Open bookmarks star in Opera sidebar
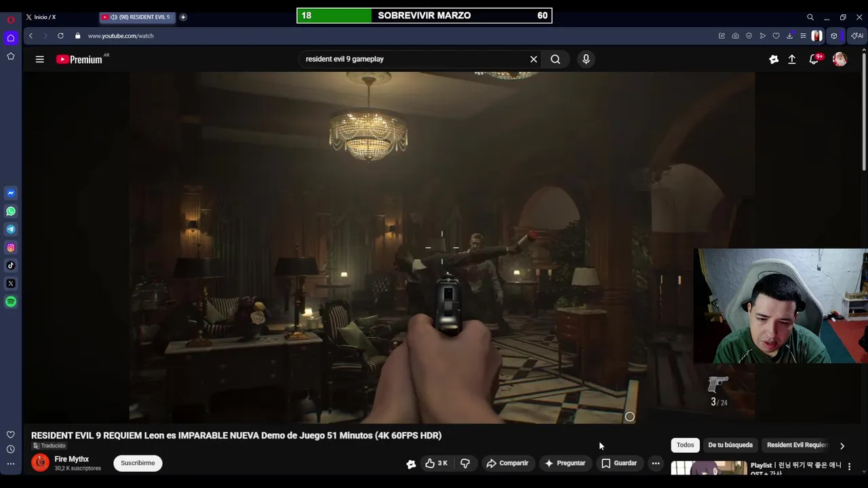This screenshot has width=868, height=488. (x=11, y=56)
